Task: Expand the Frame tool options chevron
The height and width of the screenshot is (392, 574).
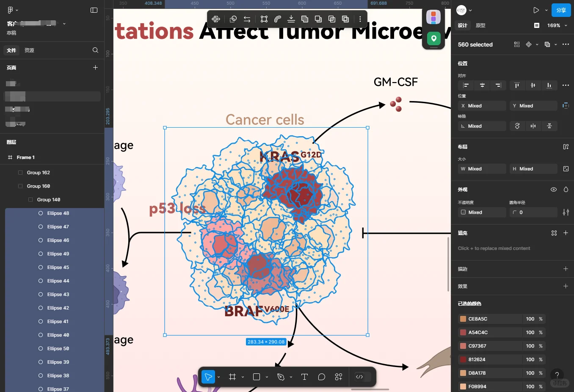Action: 243,377
